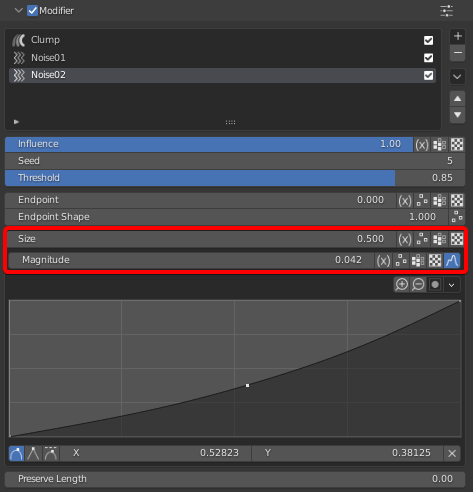Delete the selected curve point
Viewport: 473px width, 492px height.
pyautogui.click(x=452, y=453)
